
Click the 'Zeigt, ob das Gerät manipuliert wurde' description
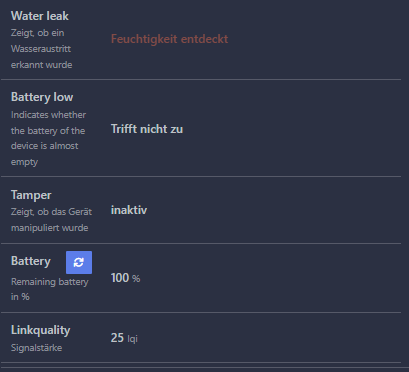[x=51, y=220]
